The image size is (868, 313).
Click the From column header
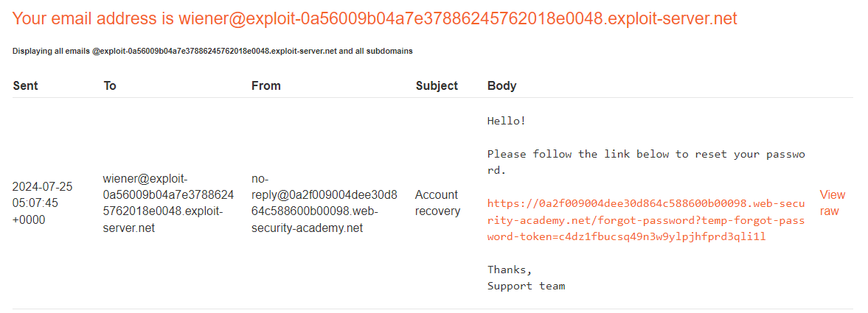coord(265,85)
